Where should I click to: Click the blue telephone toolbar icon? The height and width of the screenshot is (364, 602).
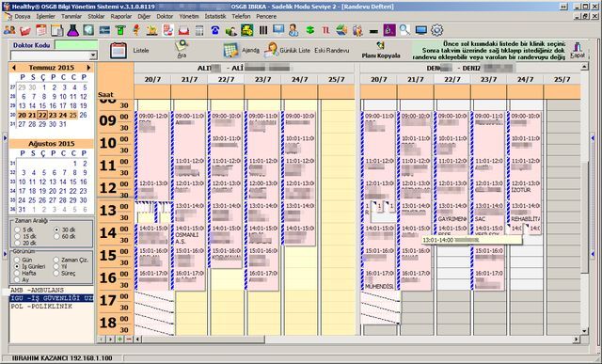point(215,30)
